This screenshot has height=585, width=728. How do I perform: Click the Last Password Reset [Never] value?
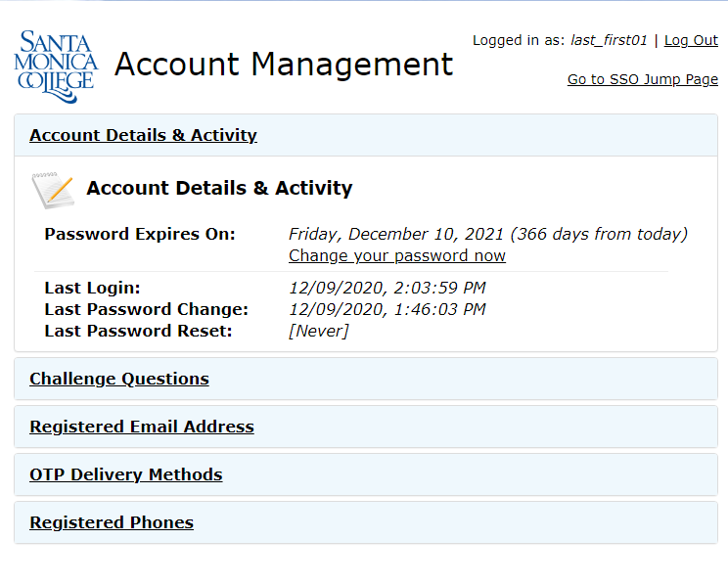(x=318, y=331)
